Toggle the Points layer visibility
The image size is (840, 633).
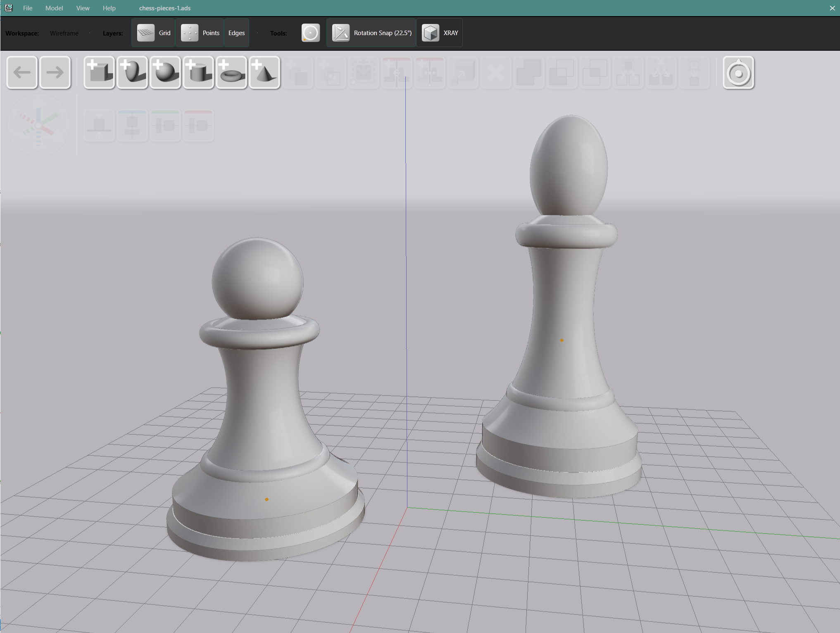[200, 33]
